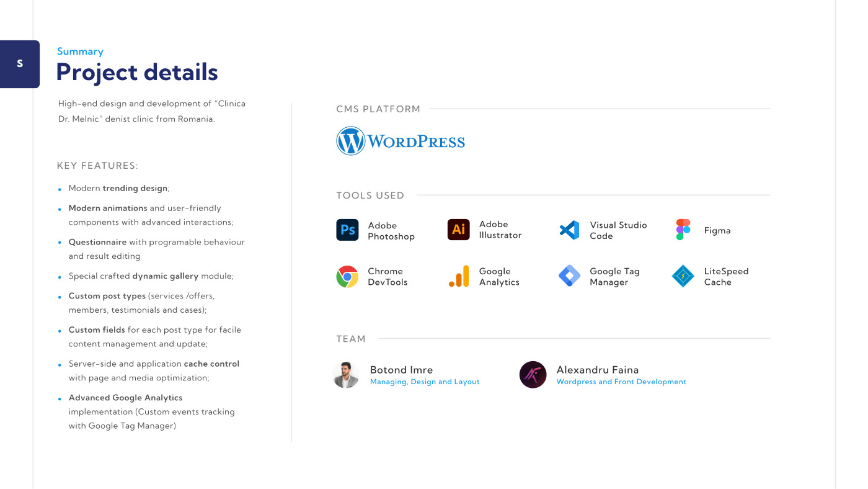This screenshot has height=489, width=868.
Task: Select Botond Imre's avatar photo
Action: pyautogui.click(x=346, y=375)
